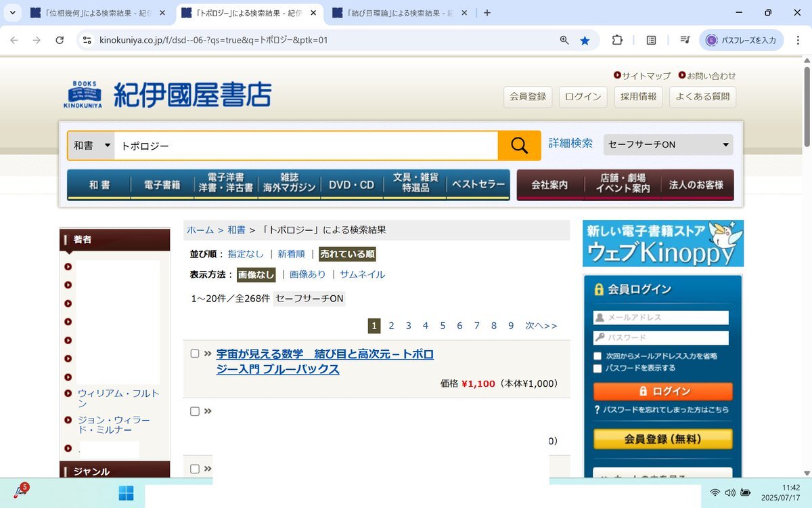The height and width of the screenshot is (508, 812).
Task: Close the 位相幾何 search results tab
Action: point(162,13)
